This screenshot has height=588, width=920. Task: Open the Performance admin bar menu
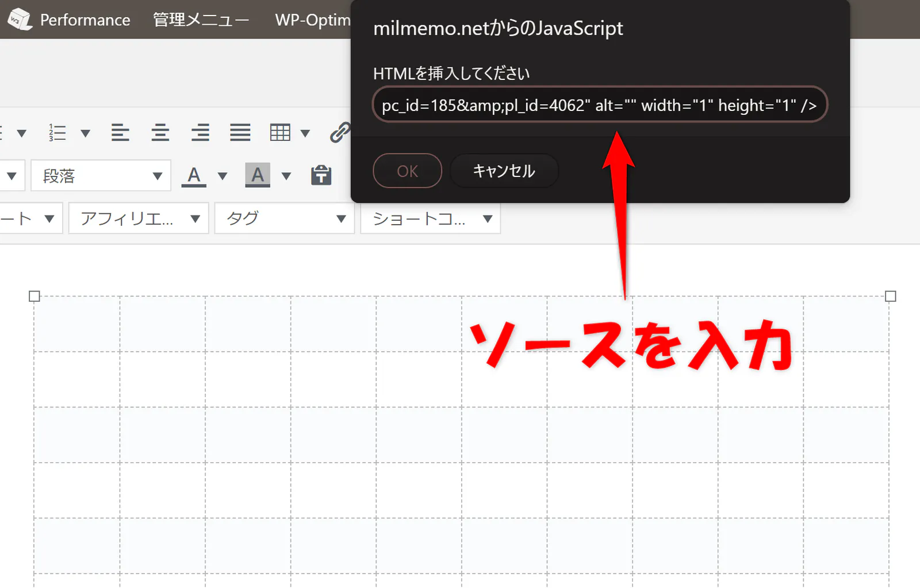(85, 20)
